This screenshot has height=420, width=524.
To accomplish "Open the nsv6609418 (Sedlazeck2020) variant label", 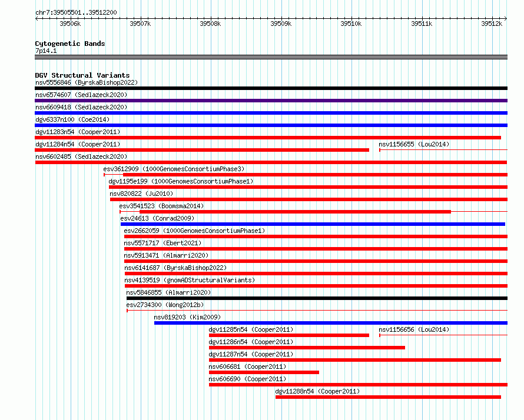I will 81,107.
